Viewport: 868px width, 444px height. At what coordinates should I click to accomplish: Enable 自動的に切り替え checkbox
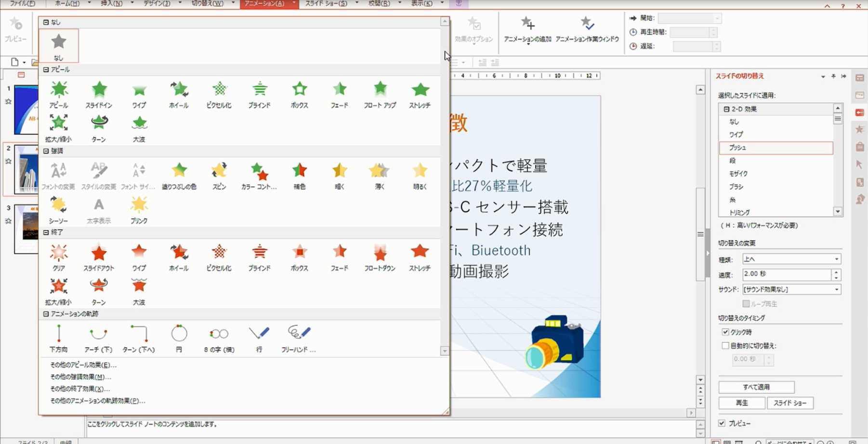(x=725, y=346)
